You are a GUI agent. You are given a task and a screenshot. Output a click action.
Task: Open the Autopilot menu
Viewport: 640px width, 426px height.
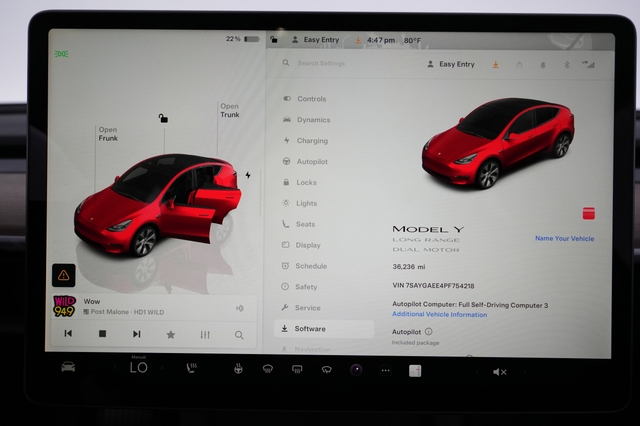pos(305,162)
